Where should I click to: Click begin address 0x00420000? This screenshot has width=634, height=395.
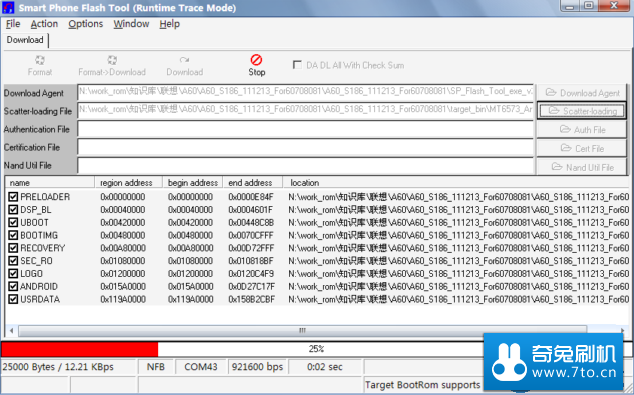(x=190, y=222)
